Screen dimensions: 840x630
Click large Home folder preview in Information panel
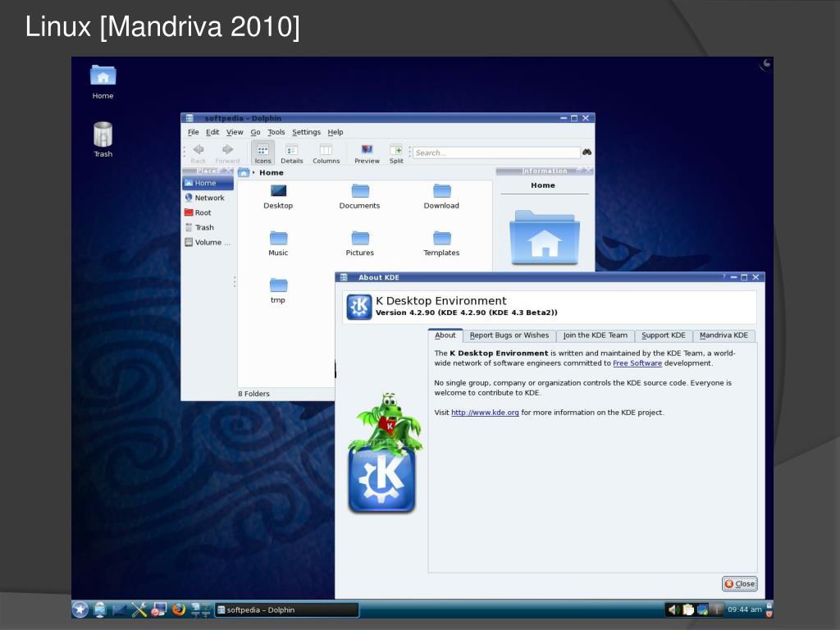pos(545,237)
